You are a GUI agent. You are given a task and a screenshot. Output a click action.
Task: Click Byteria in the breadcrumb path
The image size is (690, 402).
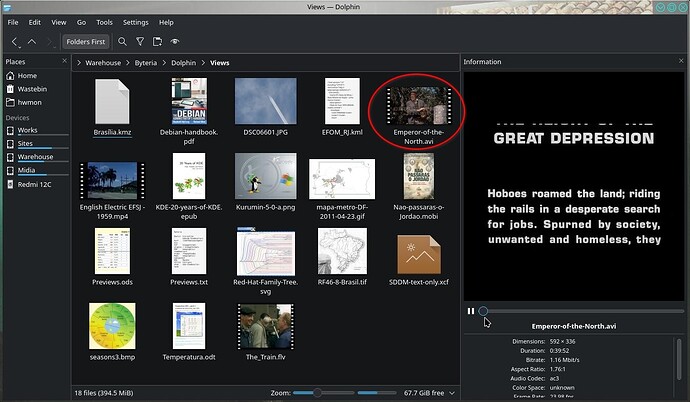pos(146,63)
